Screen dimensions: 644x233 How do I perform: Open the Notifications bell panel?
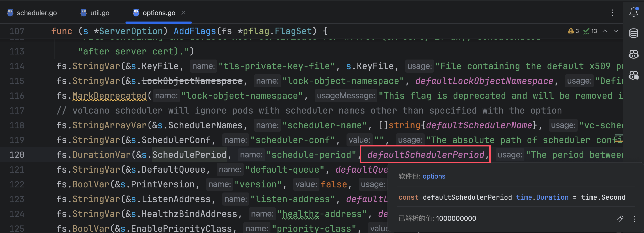pyautogui.click(x=633, y=12)
